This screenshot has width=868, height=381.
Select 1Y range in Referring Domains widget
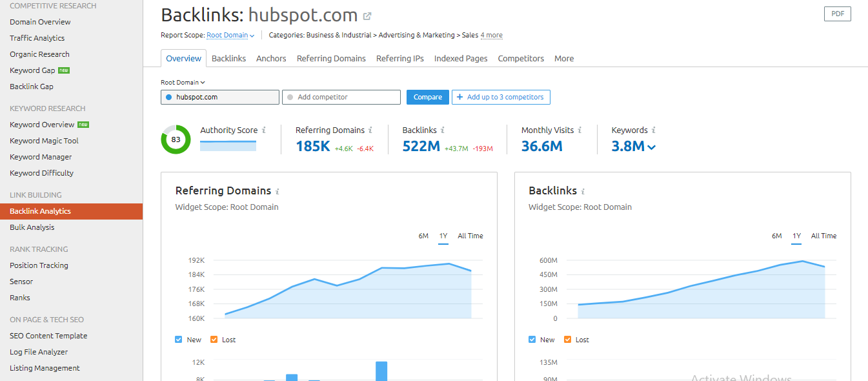[x=443, y=236]
